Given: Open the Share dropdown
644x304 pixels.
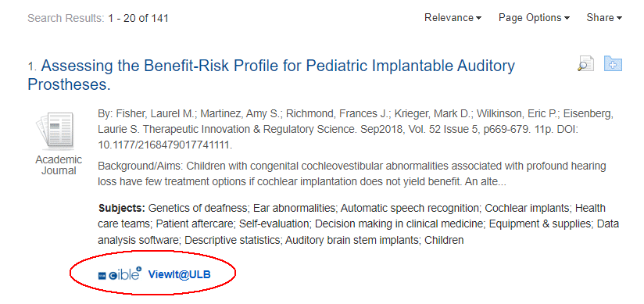Looking at the screenshot, I should coord(604,18).
